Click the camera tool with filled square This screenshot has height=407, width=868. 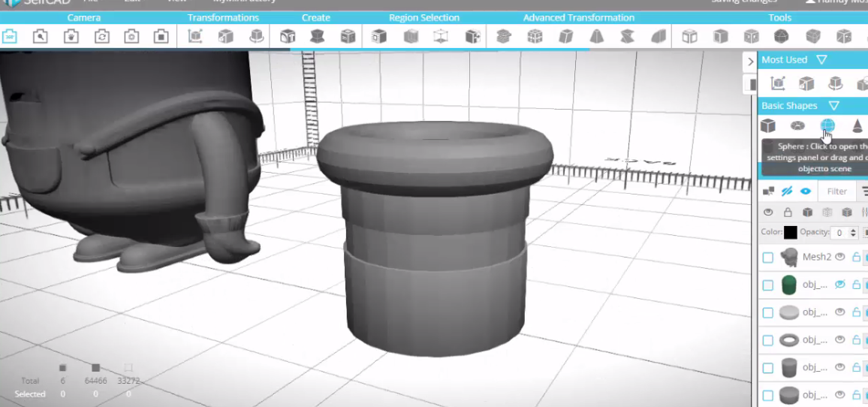tap(161, 37)
